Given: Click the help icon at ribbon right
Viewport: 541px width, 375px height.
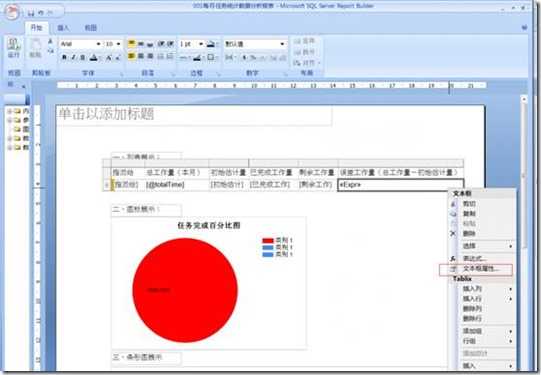Looking at the screenshot, I should [524, 28].
